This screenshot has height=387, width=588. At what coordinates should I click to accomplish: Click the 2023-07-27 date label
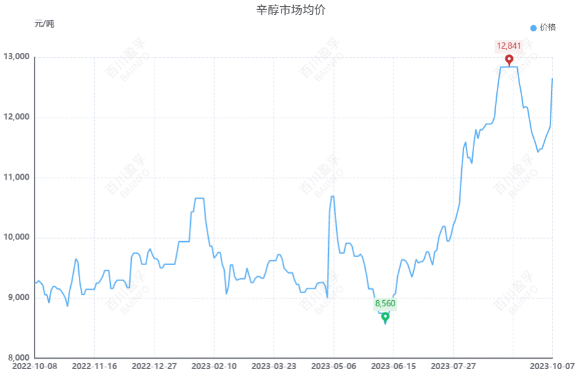(x=453, y=366)
